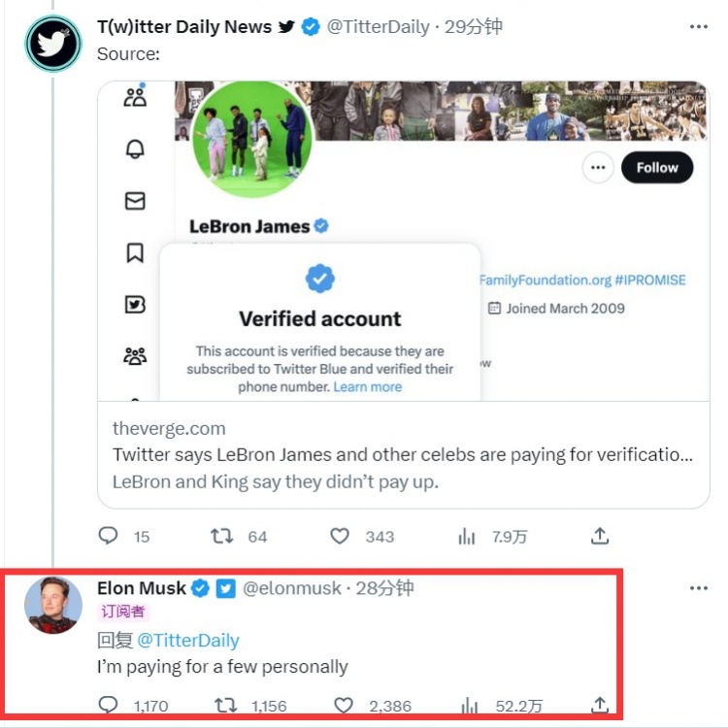This screenshot has width=728, height=728.
Task: Open Elon Musk's profile avatar
Action: pos(52,605)
